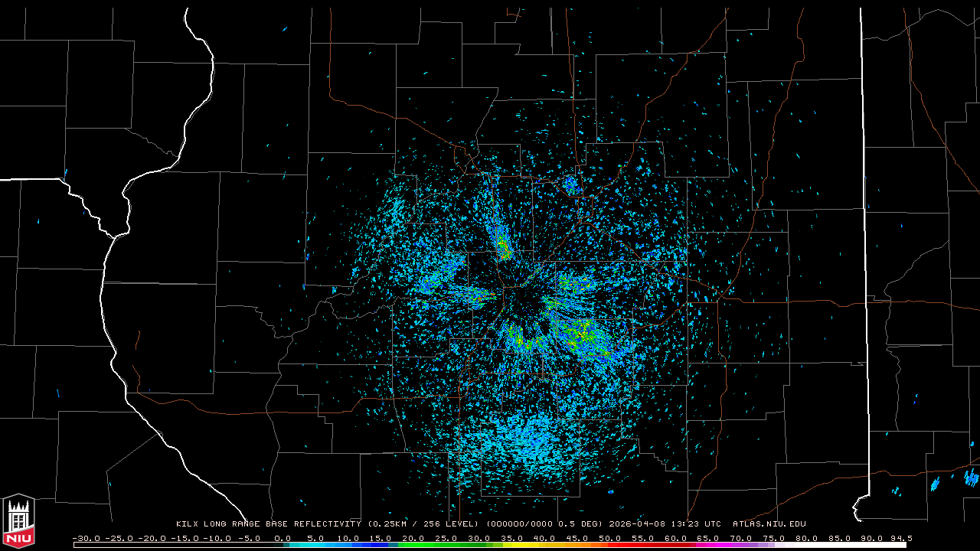Click the '80.0' reflectivity scale label

(806, 538)
